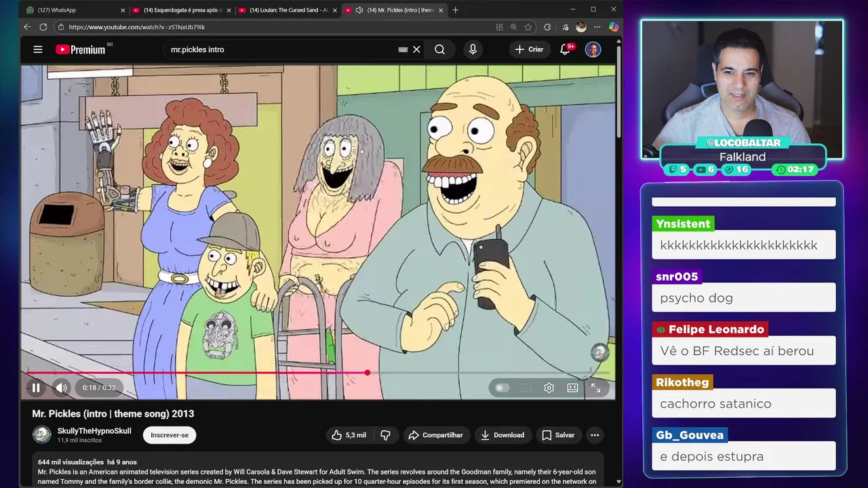
Task: Mute the video volume speaker
Action: 61,388
